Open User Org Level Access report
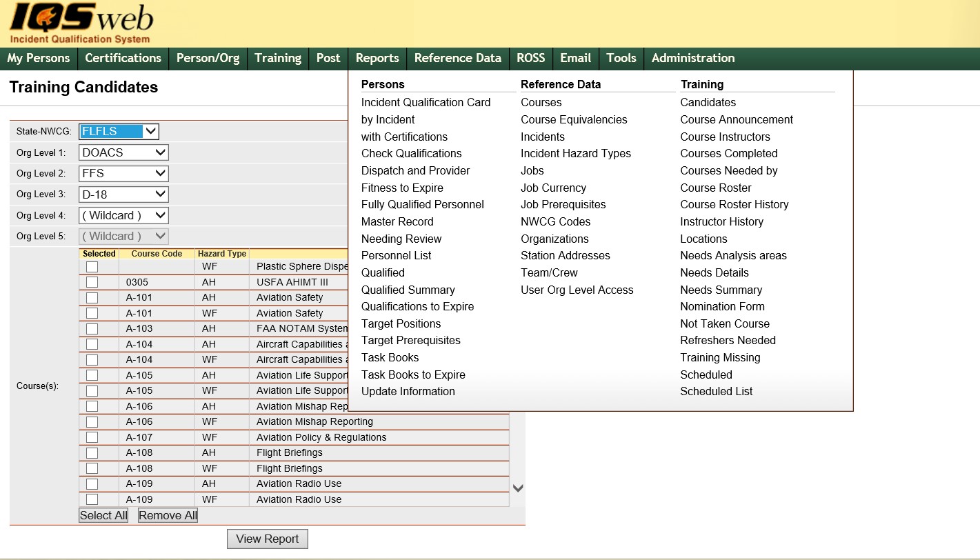The width and height of the screenshot is (980, 560). tap(577, 290)
